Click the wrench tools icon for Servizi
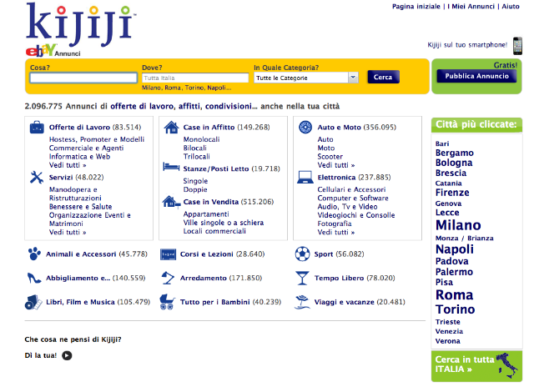The height and width of the screenshot is (392, 534). 37,178
